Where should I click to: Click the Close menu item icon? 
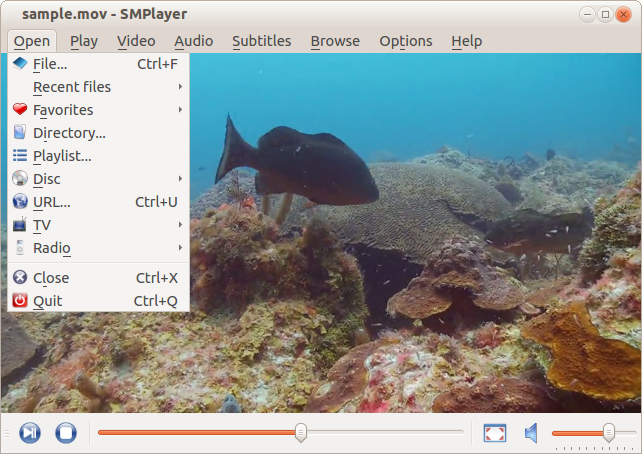pos(20,278)
